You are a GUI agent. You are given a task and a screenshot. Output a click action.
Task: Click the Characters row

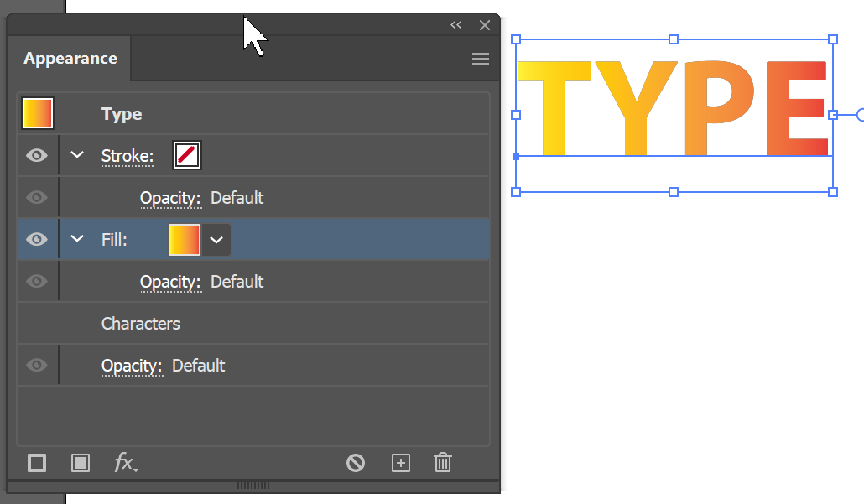pyautogui.click(x=140, y=323)
